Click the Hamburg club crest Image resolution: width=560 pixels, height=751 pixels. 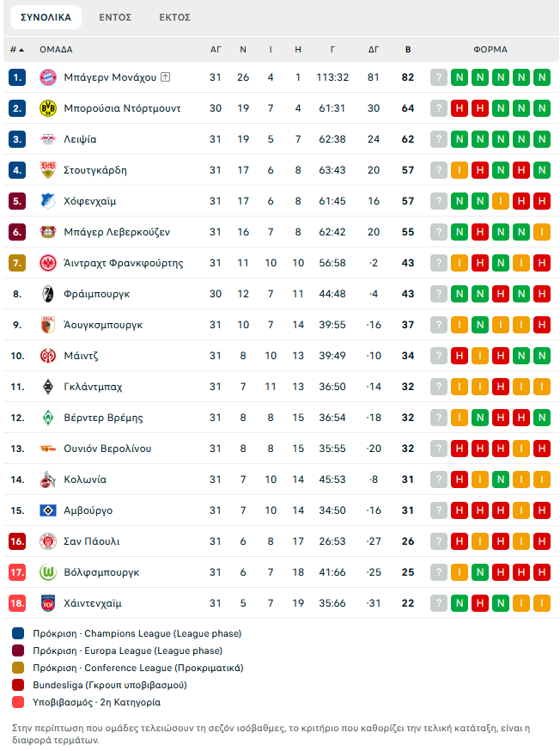(x=47, y=510)
